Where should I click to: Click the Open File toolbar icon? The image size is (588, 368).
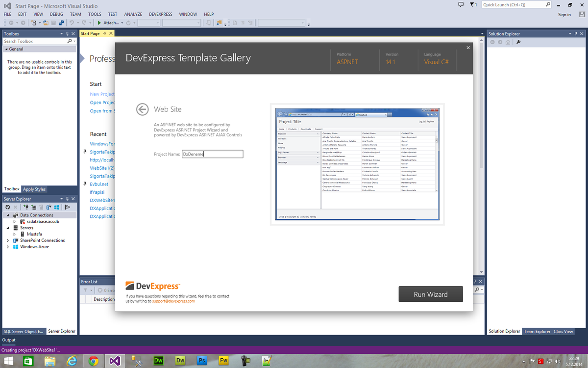[x=46, y=23]
